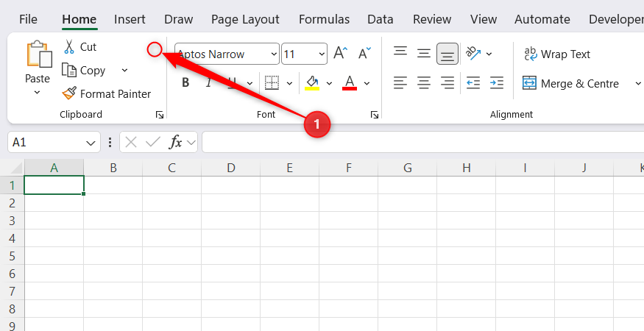Open the Review tab
Image resolution: width=644 pixels, height=331 pixels.
click(x=432, y=19)
